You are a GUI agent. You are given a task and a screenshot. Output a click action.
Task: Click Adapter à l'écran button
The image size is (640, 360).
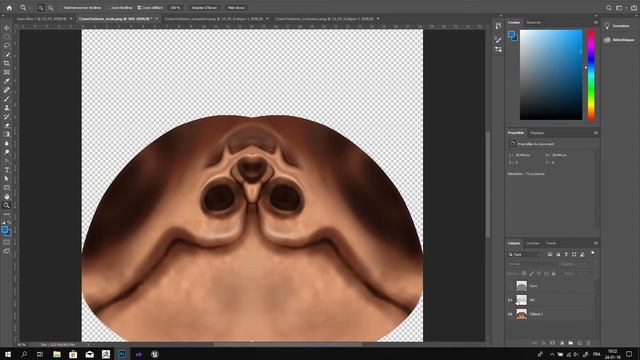click(204, 8)
